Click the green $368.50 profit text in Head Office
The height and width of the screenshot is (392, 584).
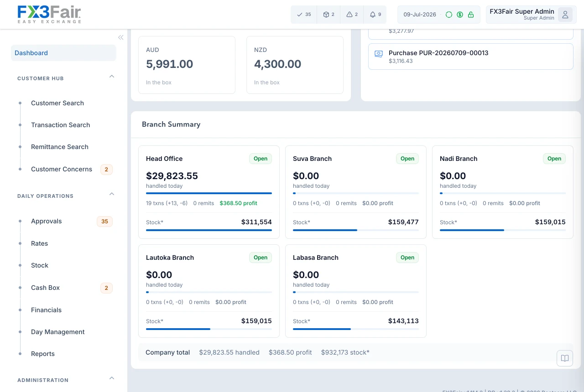238,203
